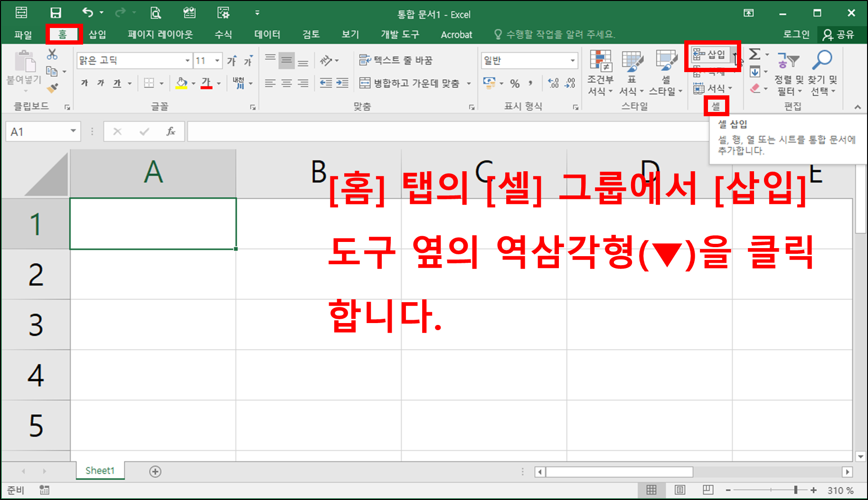Select row 3 header
This screenshot has width=868, height=500.
point(36,325)
